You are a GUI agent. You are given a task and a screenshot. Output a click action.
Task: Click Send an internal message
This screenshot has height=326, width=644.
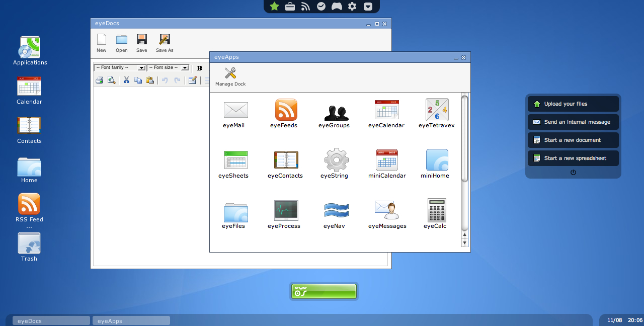click(x=573, y=122)
